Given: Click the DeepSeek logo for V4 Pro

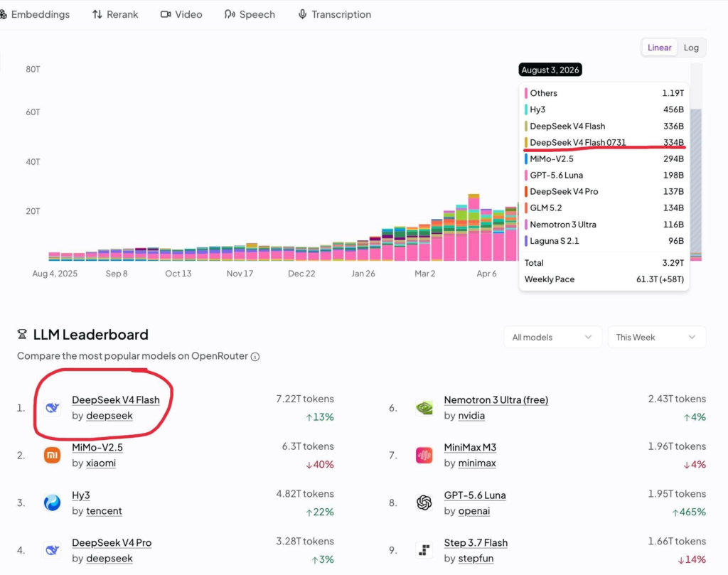Looking at the screenshot, I should click(x=52, y=550).
